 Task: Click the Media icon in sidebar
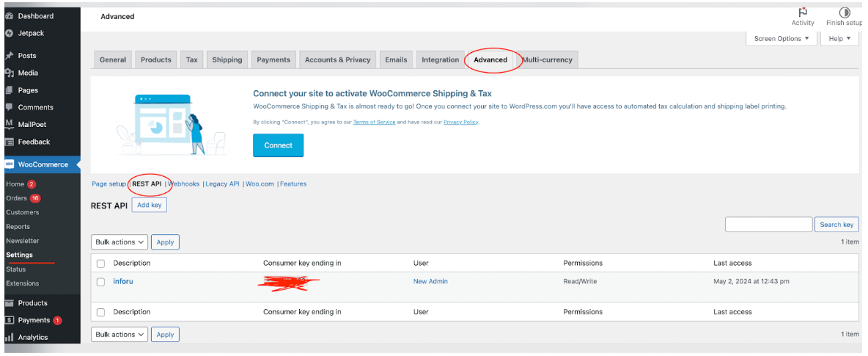point(9,73)
